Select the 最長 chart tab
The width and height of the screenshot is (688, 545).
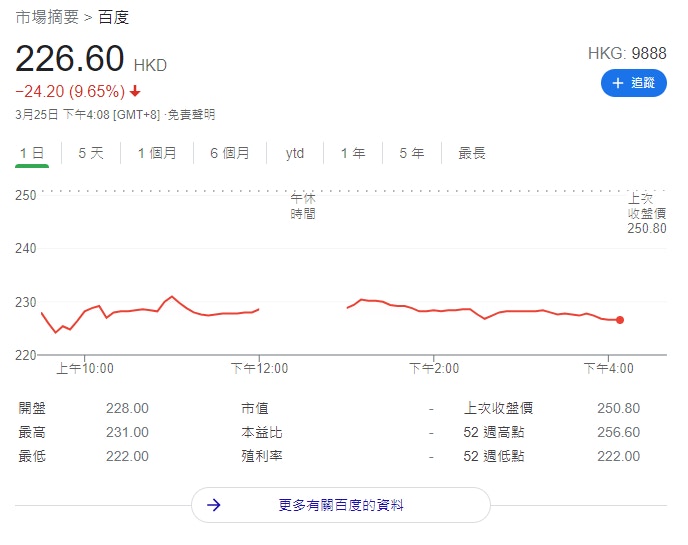click(472, 153)
